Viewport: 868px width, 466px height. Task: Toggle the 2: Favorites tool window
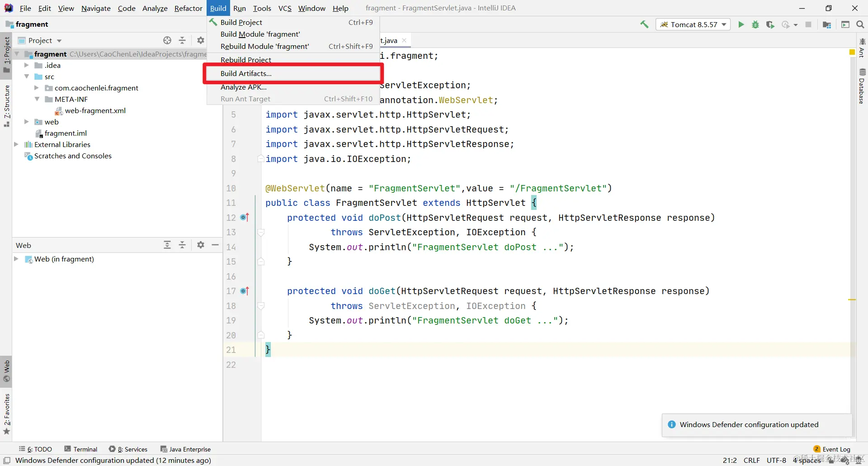pyautogui.click(x=6, y=414)
